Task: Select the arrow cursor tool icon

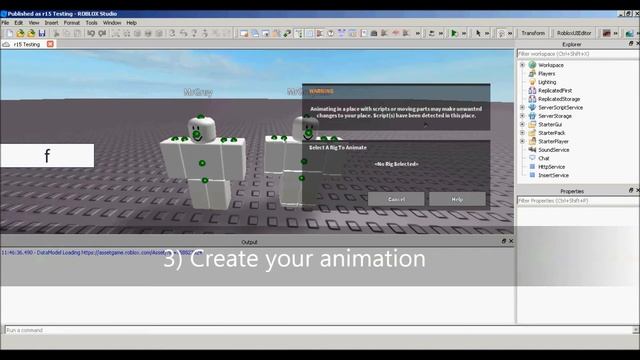Action: tap(478, 33)
